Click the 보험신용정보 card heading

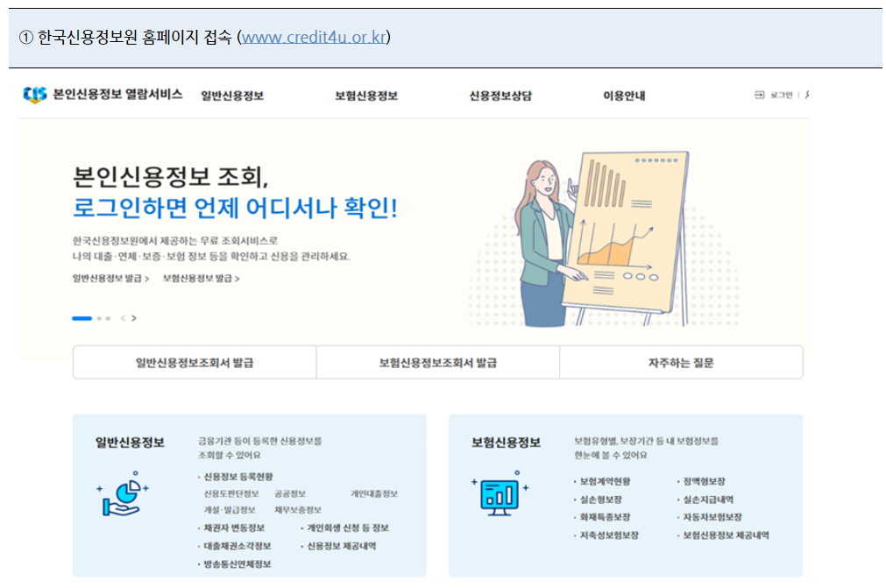pyautogui.click(x=507, y=443)
